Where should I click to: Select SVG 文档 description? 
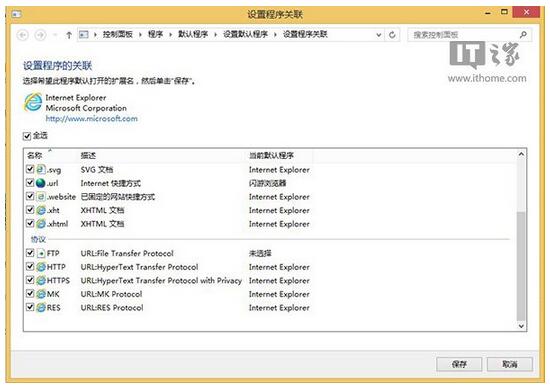[x=97, y=170]
